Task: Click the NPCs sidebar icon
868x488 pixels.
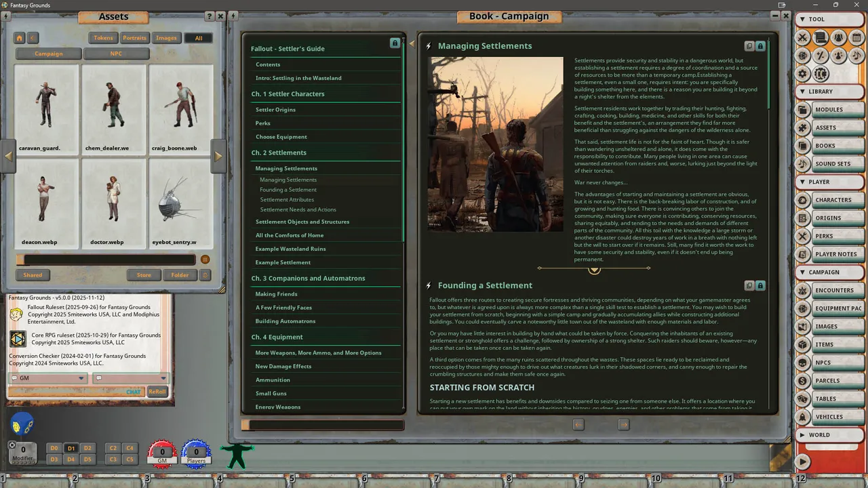Action: (x=803, y=363)
